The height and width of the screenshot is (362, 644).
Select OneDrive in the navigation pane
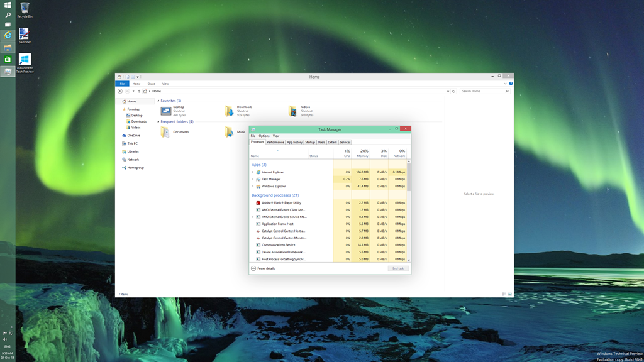pyautogui.click(x=133, y=135)
